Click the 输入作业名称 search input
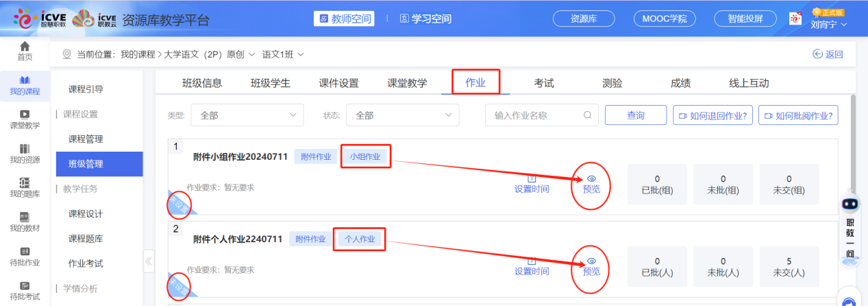Viewport: 868px width, 306px height. click(534, 115)
